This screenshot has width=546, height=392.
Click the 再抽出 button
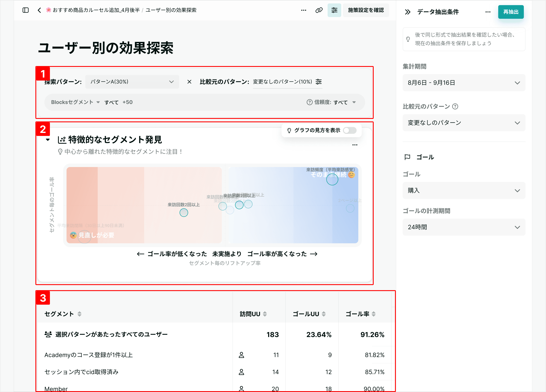[x=511, y=12]
